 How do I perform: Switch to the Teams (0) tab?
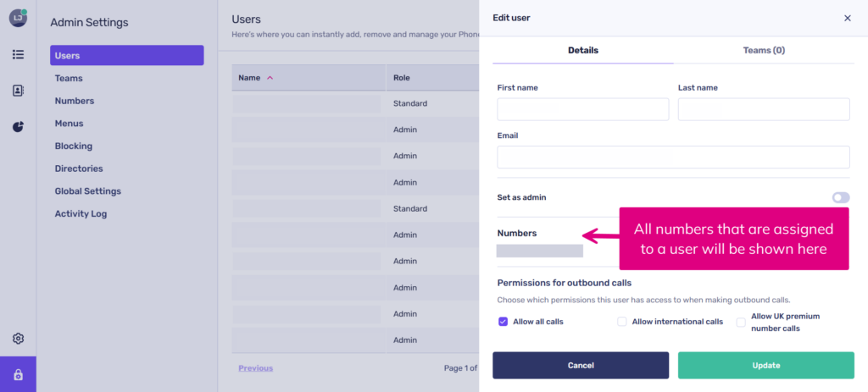(x=764, y=51)
